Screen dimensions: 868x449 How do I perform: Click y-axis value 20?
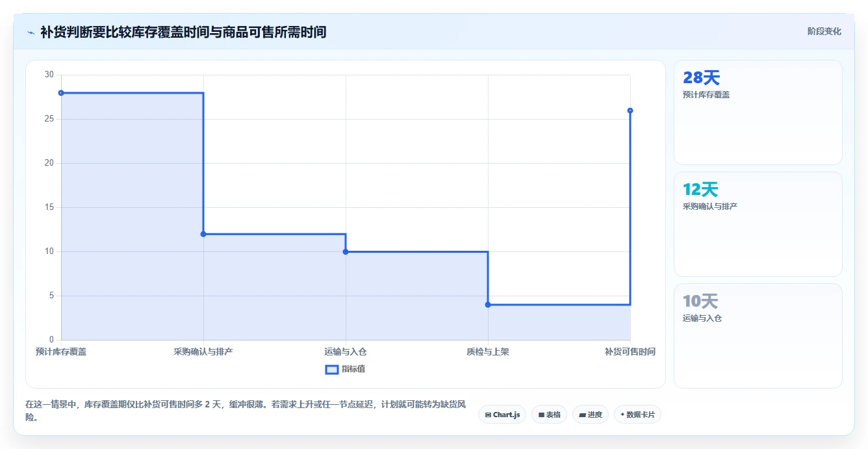tap(49, 163)
